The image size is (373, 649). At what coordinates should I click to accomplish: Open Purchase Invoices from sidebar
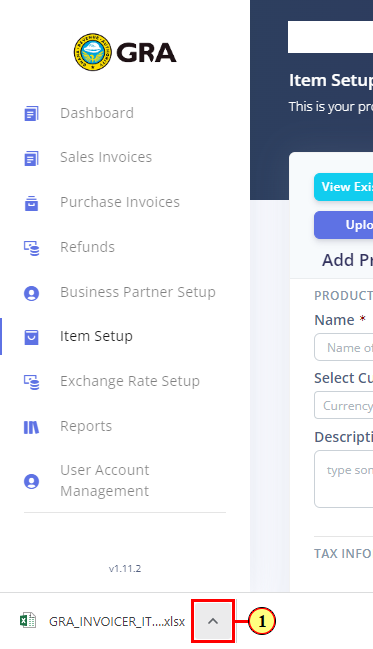pos(120,202)
